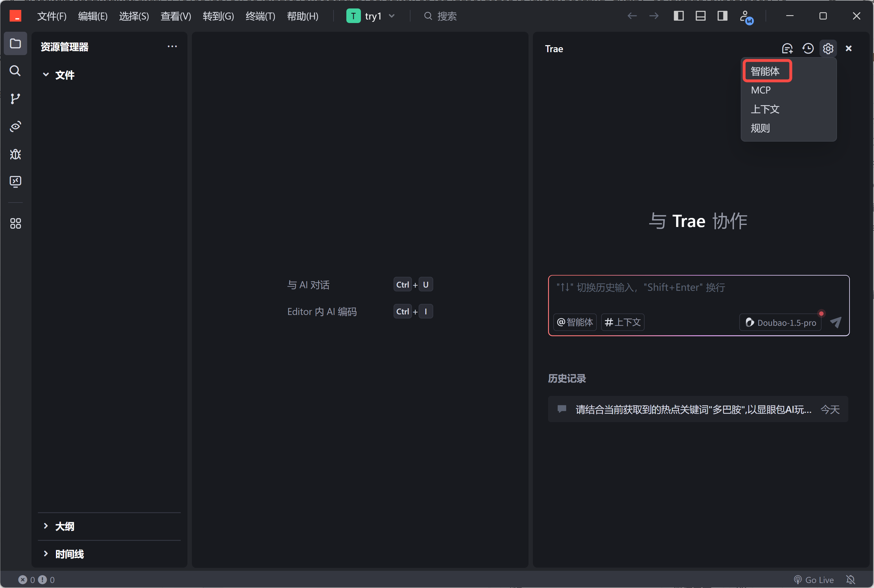Toggle the right AI sidebar layout icon
This screenshot has width=874, height=588.
pos(722,16)
